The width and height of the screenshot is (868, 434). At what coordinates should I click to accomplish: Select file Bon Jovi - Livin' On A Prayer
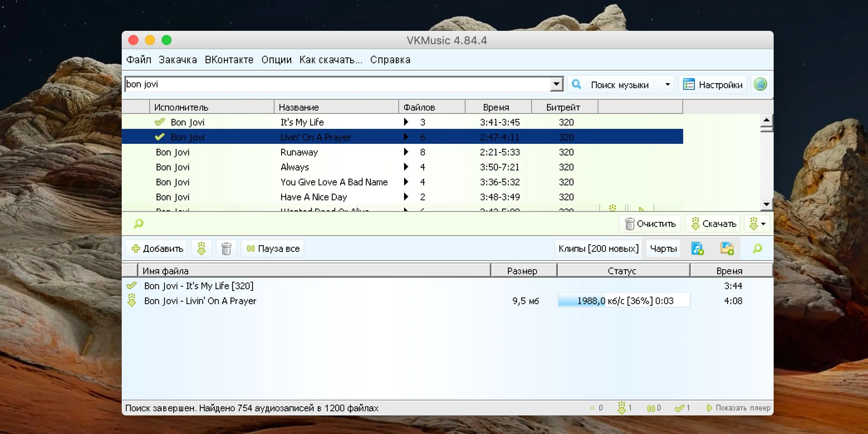[447, 301]
